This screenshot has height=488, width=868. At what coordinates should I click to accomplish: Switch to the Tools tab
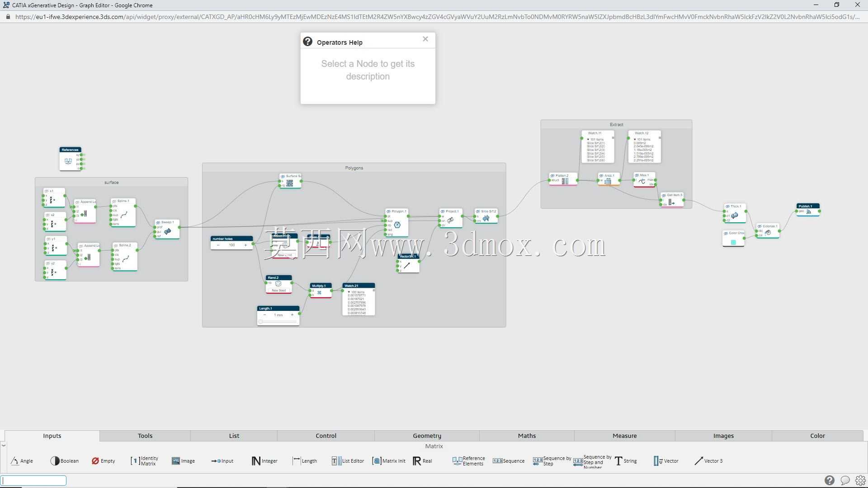(x=145, y=436)
